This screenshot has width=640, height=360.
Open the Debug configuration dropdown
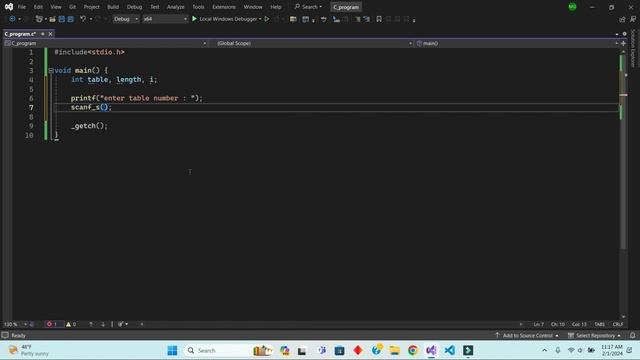(126, 19)
